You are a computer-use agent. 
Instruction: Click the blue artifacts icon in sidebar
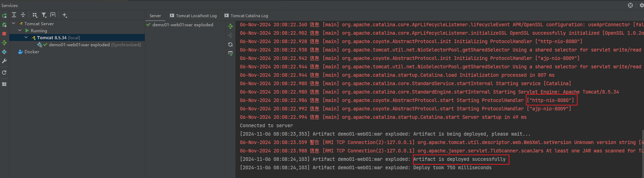[x=4, y=52]
